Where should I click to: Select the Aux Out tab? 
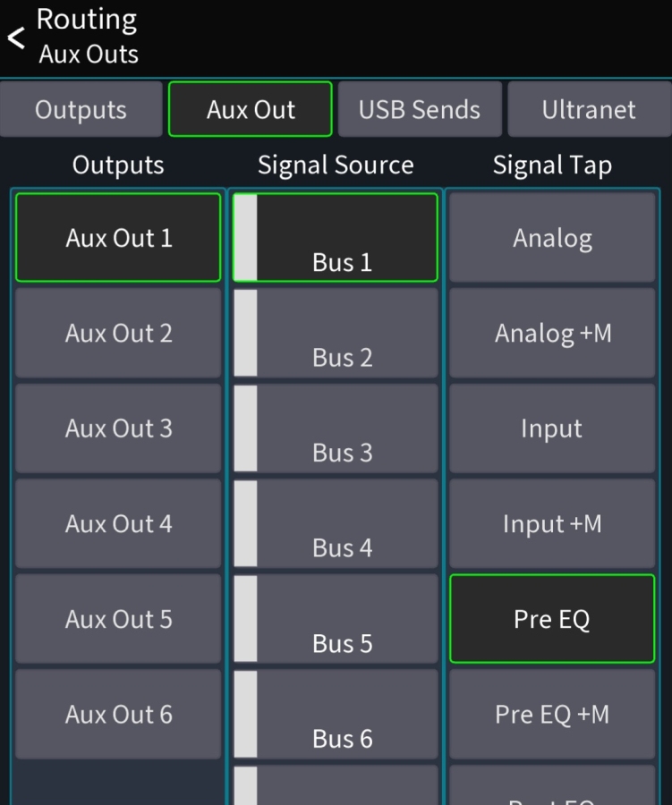pyautogui.click(x=251, y=110)
